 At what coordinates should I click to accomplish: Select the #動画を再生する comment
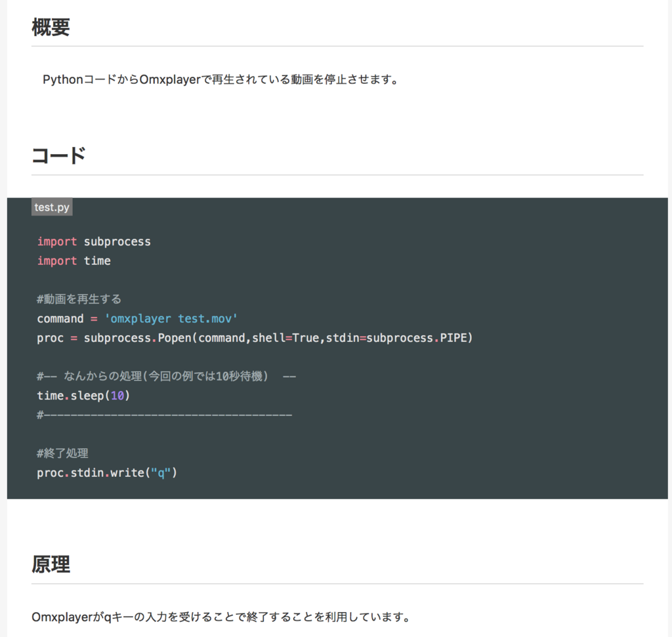pos(78,298)
